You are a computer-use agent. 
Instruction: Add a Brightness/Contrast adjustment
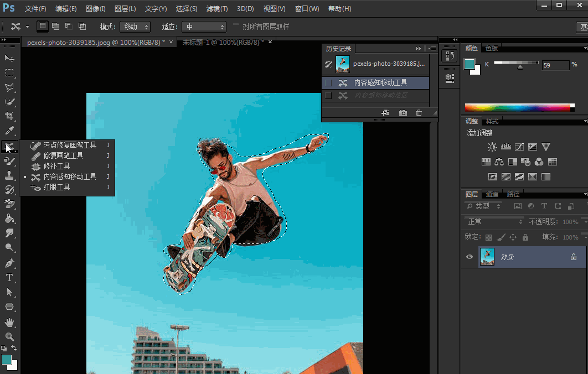(x=492, y=147)
